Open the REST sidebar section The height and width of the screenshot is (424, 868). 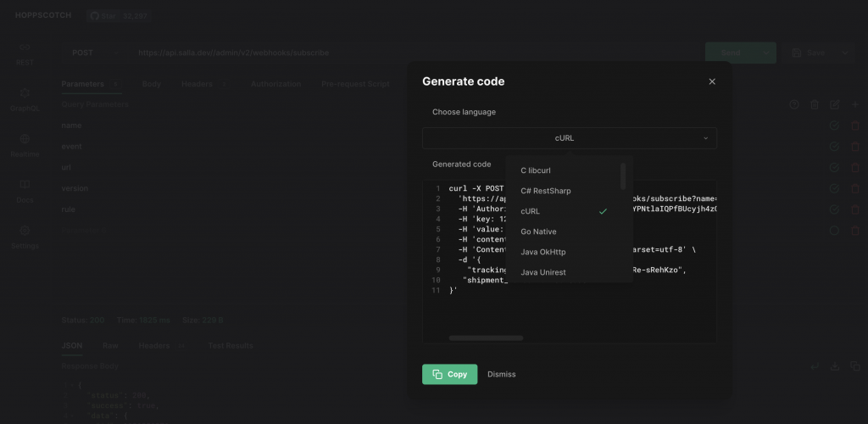tap(25, 53)
